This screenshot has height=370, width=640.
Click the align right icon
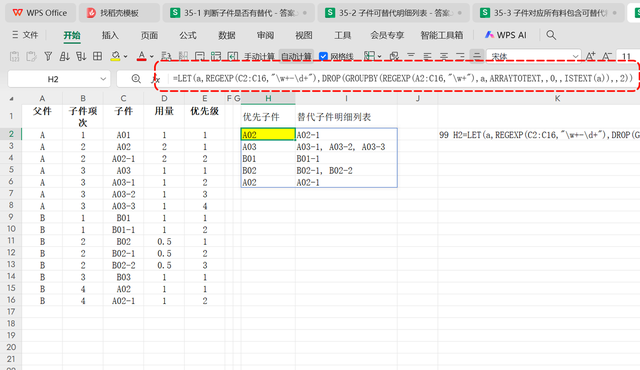(460, 56)
